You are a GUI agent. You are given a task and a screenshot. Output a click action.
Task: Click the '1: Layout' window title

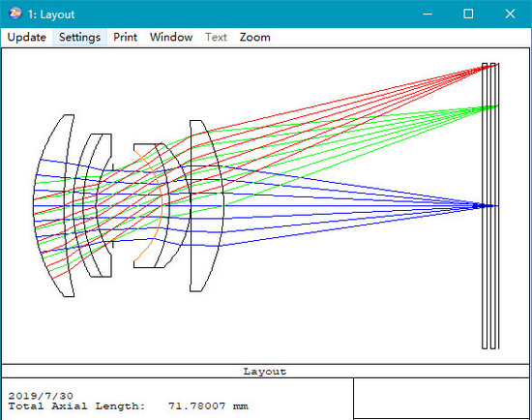pos(51,15)
